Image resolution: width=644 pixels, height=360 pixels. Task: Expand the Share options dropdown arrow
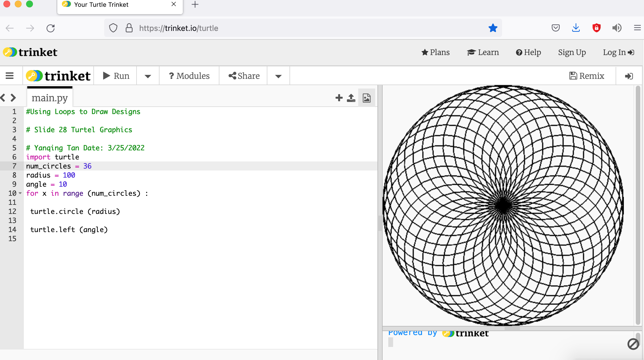pyautogui.click(x=278, y=76)
